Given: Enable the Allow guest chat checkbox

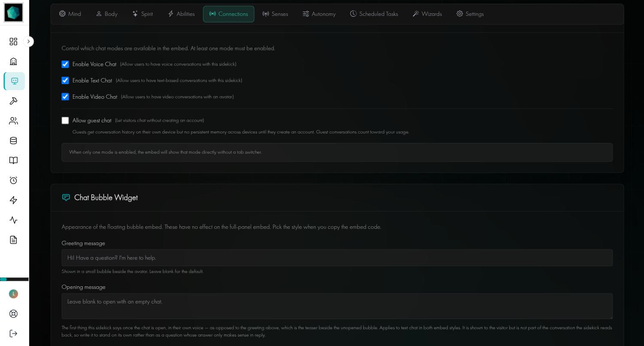Looking at the screenshot, I should (x=65, y=121).
